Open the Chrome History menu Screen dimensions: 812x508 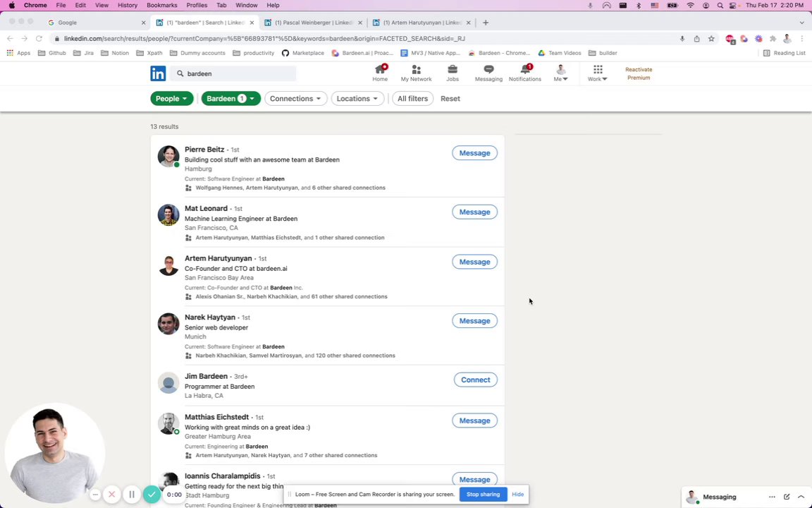tap(128, 5)
